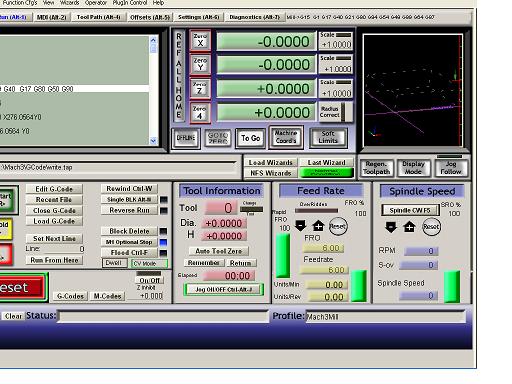Open the Function Cfg's menu
Image resolution: width=512 pixels, height=384 pixels.
pos(20,3)
